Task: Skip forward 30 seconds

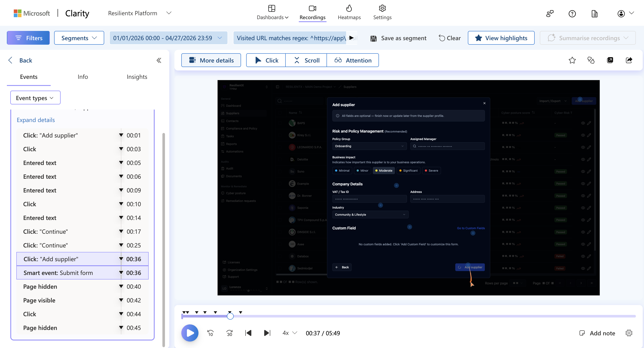Action: [x=229, y=333]
